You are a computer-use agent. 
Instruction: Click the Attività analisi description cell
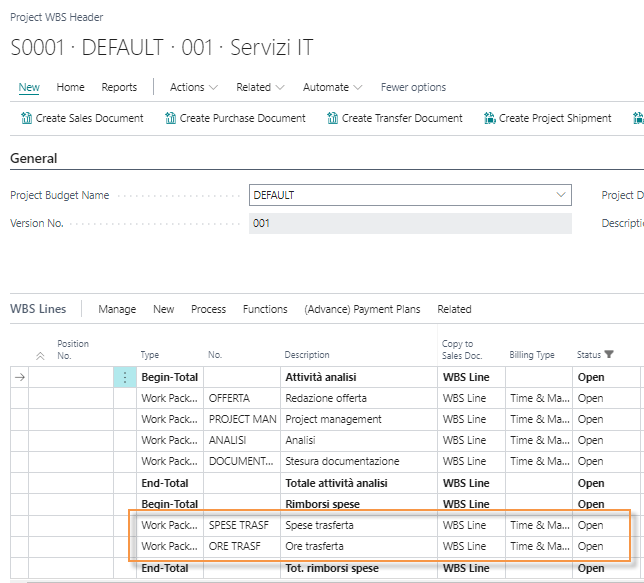coord(359,377)
